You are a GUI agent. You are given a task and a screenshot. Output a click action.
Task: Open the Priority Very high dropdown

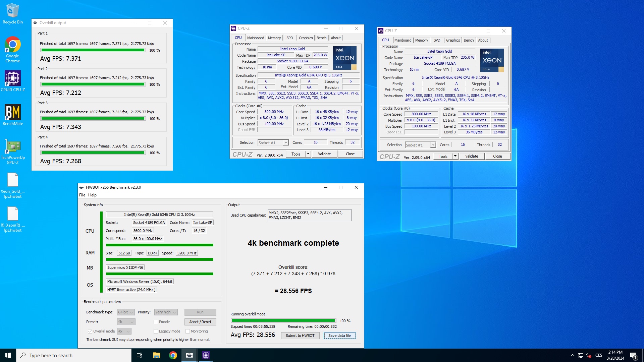point(166,312)
